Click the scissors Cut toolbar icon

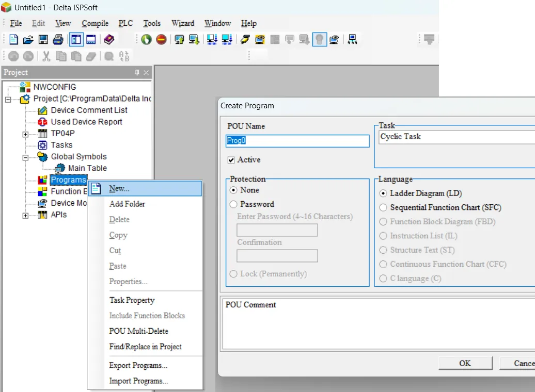point(46,56)
